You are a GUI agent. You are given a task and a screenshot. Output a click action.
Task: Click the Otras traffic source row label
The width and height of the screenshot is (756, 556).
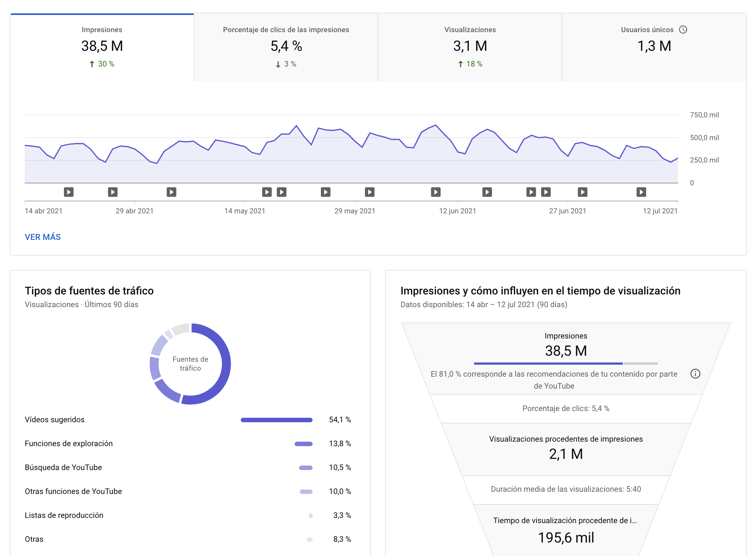tap(34, 539)
